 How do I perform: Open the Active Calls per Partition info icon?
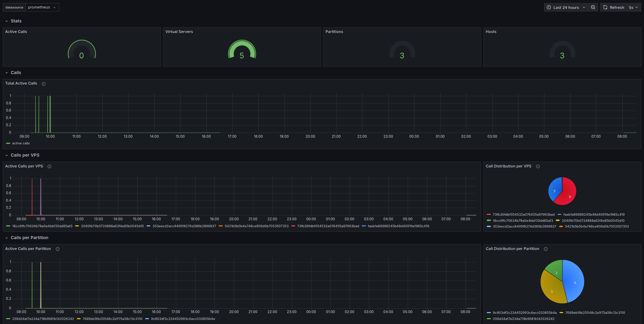tap(57, 249)
